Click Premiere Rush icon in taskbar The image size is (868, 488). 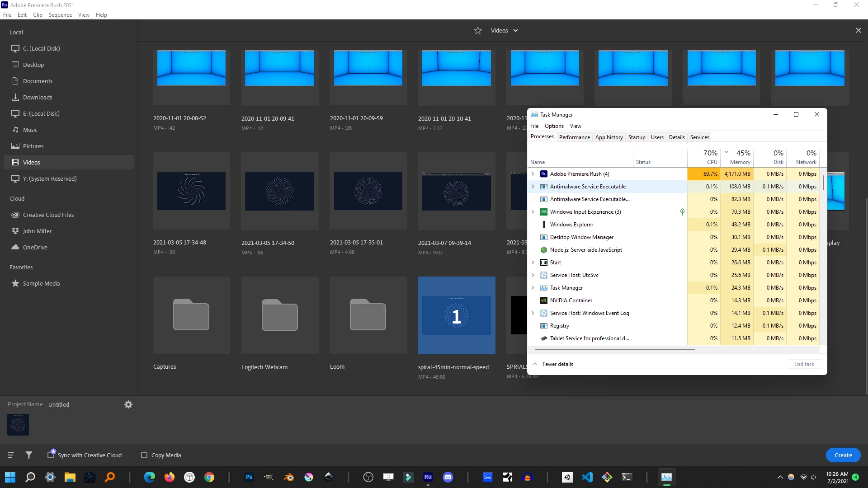(x=428, y=477)
